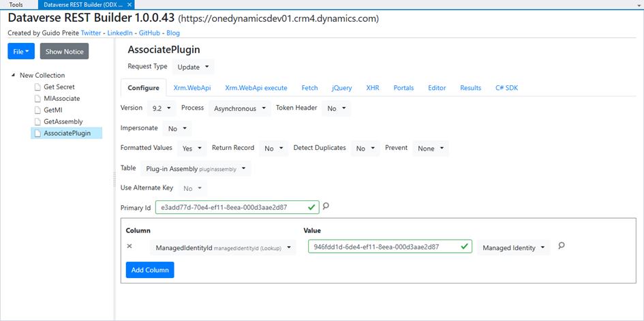Click the file icon of GetMI
Image resolution: width=644 pixels, height=321 pixels.
tap(37, 110)
